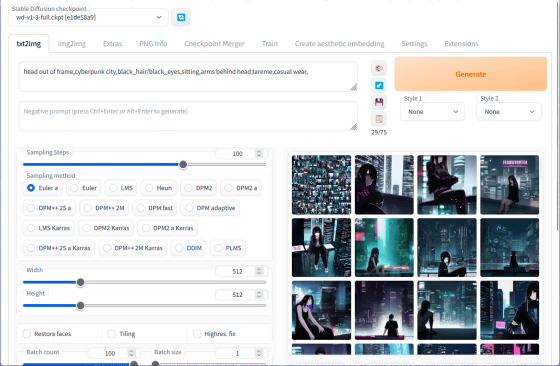This screenshot has width=560, height=366.
Task: Click the Batch size stepper arrows
Action: 259,353
